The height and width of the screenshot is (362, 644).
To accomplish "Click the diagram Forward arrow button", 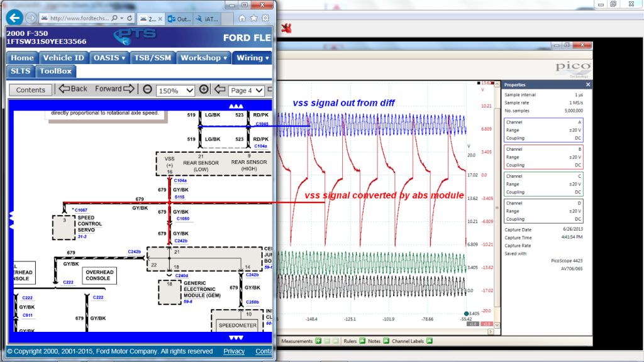I will point(114,89).
